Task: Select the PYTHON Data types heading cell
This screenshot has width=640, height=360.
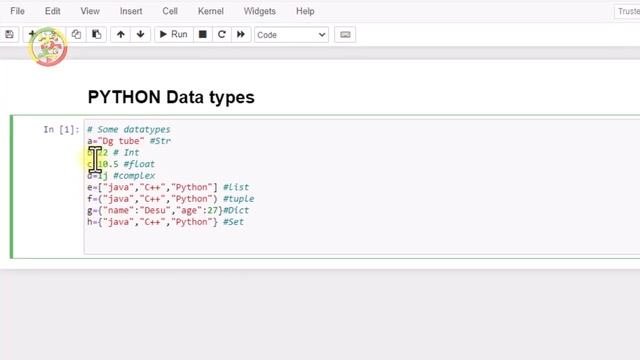Action: [x=171, y=97]
